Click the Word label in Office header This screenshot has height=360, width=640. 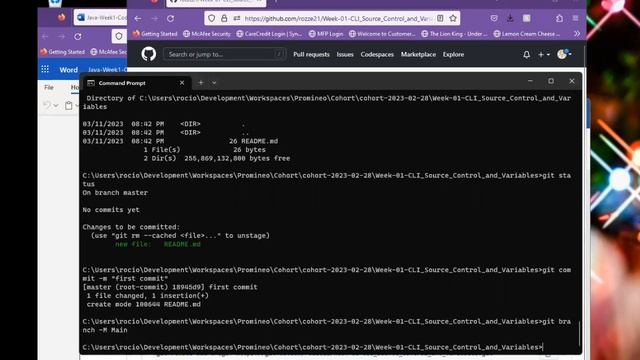68,70
